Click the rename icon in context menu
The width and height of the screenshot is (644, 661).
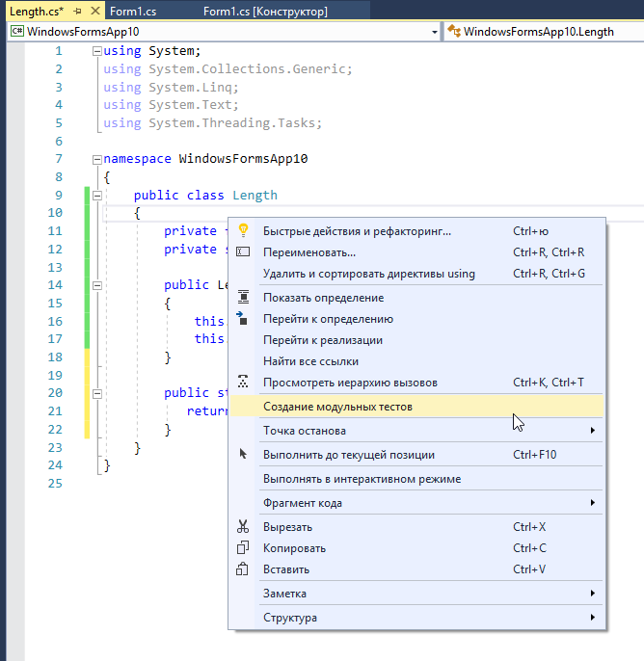point(244,252)
